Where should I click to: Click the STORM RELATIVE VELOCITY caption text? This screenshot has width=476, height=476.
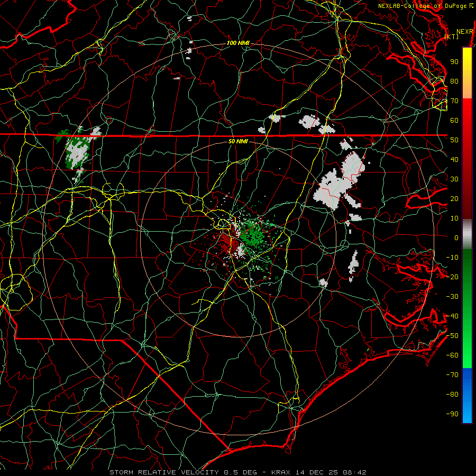click(x=164, y=472)
